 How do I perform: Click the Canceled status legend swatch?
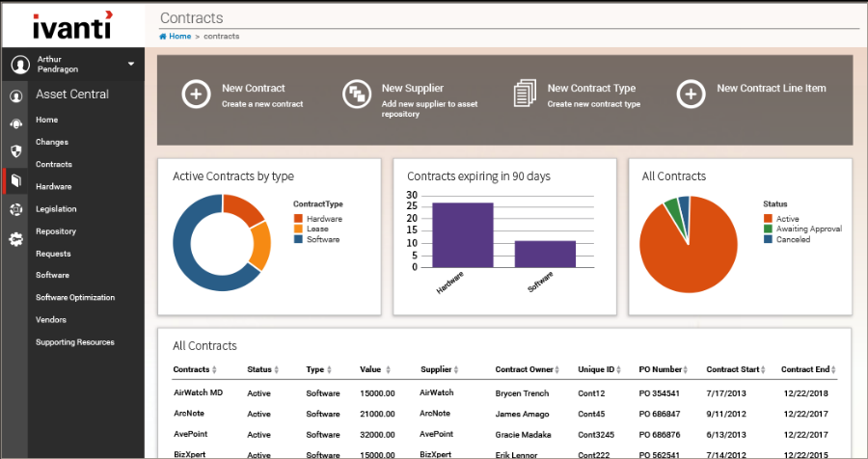(x=768, y=239)
